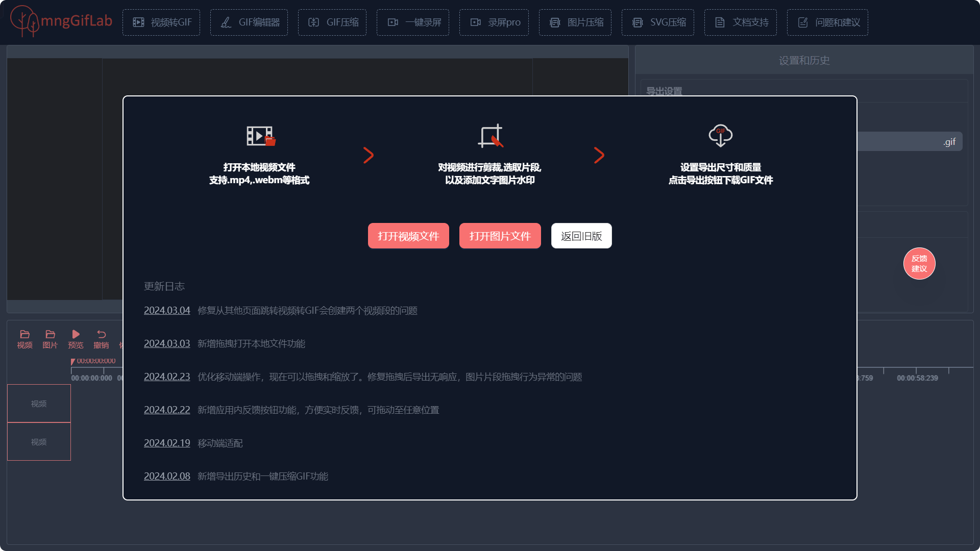This screenshot has height=551, width=980.
Task: Open 文档支持 page
Action: [741, 22]
